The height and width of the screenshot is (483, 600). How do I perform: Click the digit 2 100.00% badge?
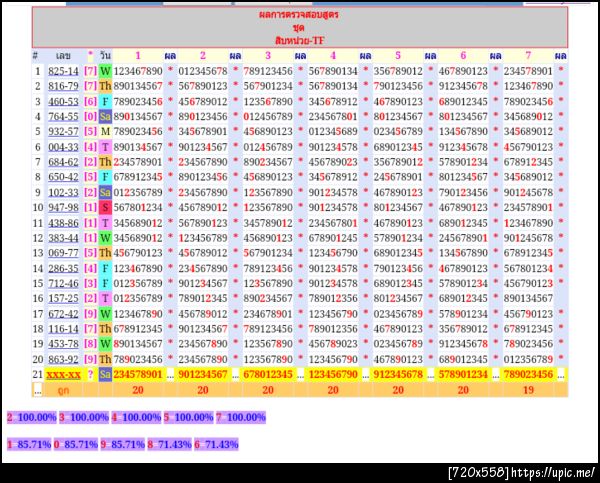pyautogui.click(x=32, y=417)
